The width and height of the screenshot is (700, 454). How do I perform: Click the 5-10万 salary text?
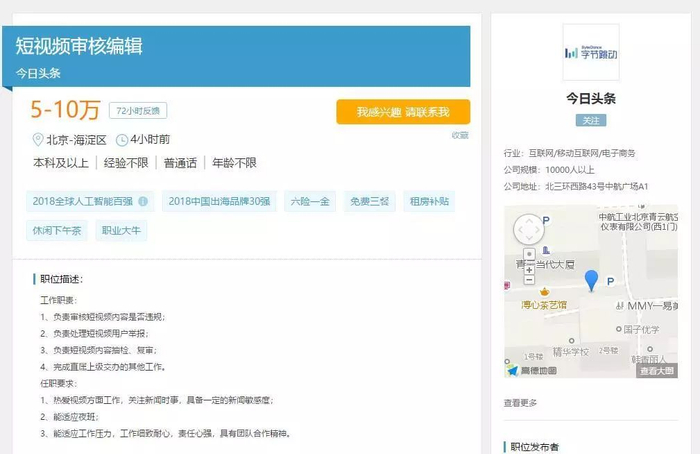point(65,109)
